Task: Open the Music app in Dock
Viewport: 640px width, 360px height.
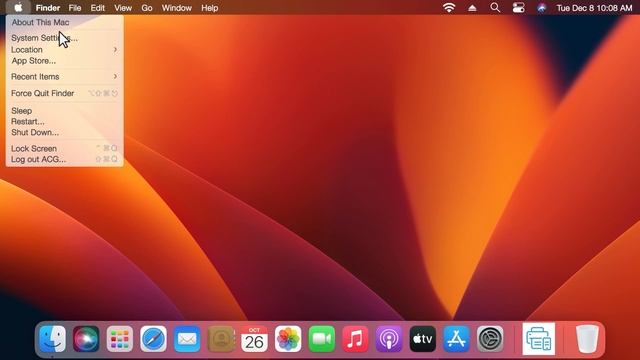Action: (x=355, y=339)
